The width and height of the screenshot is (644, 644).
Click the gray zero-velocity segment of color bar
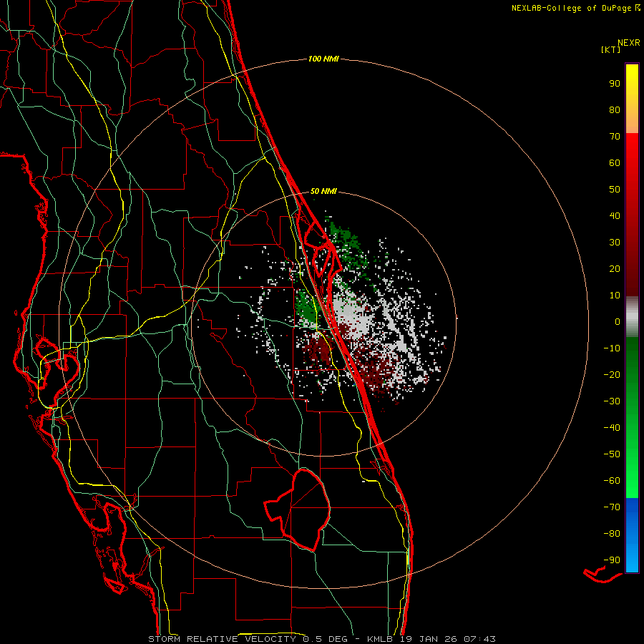pos(632,317)
